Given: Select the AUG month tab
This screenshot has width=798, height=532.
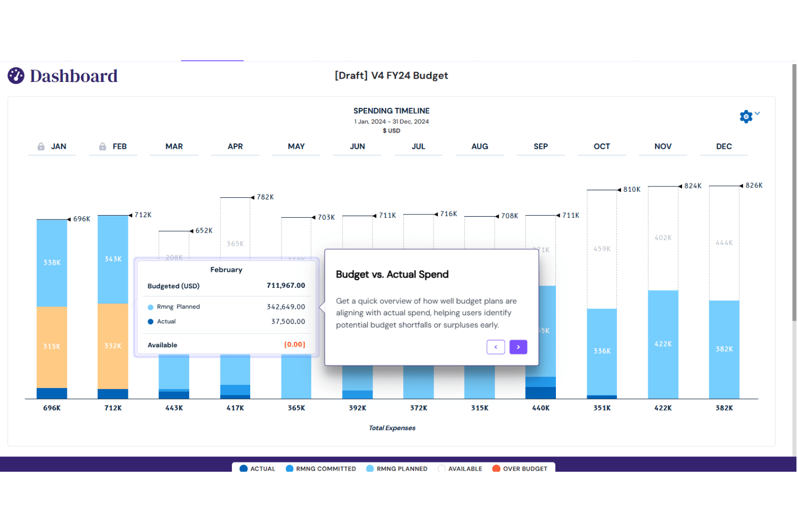Looking at the screenshot, I should click(x=480, y=147).
